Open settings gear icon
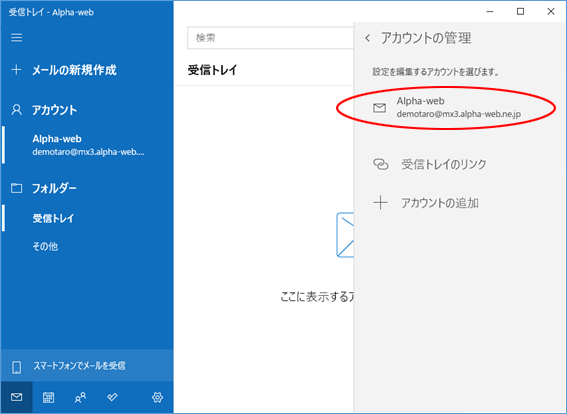The height and width of the screenshot is (414, 567). [x=157, y=397]
